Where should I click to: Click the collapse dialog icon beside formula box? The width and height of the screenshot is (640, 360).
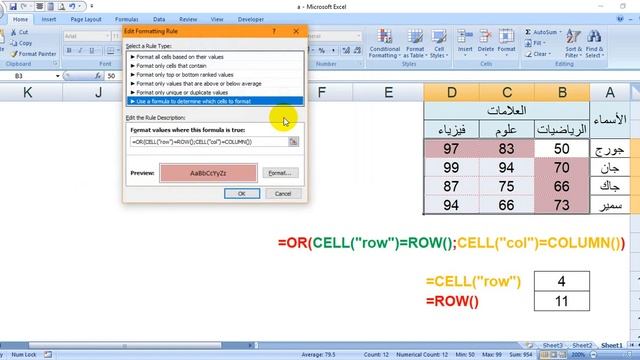point(293,142)
